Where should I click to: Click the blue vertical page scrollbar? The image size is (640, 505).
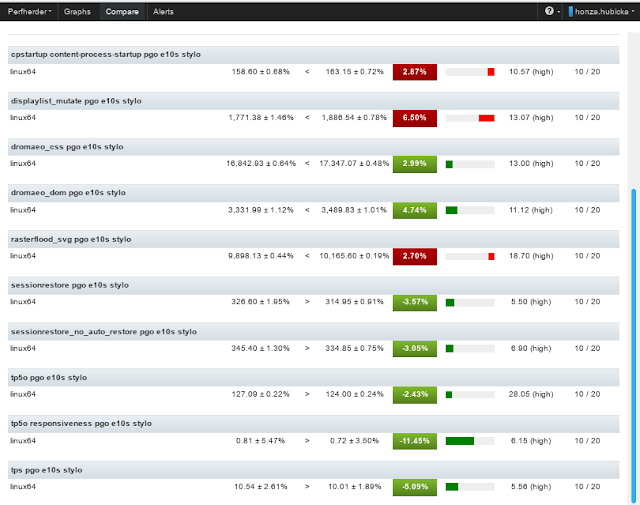coord(633,346)
